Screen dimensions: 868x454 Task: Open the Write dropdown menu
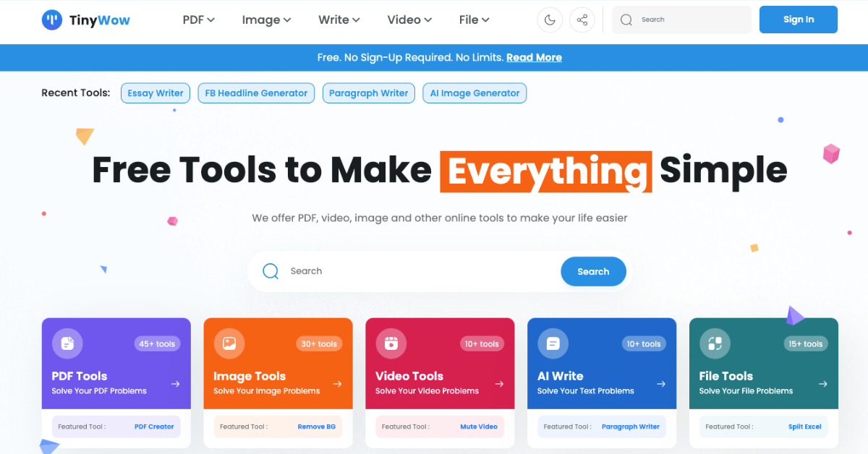click(x=339, y=20)
